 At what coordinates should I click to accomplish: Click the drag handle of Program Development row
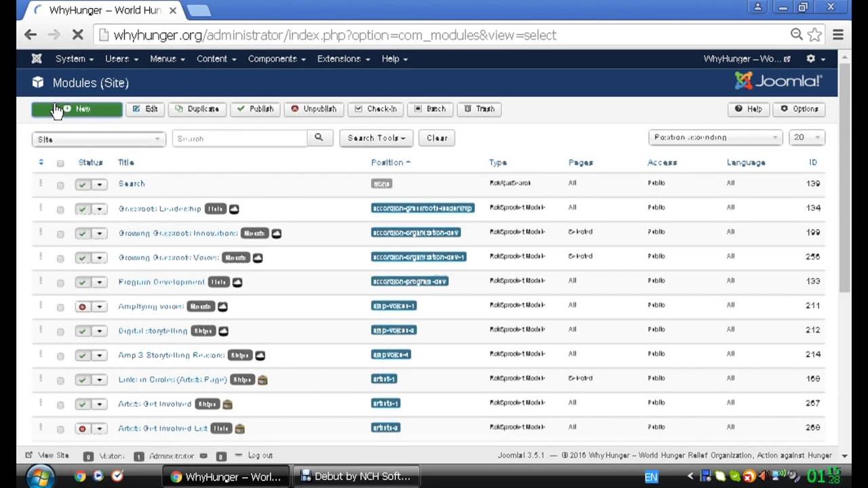tap(41, 281)
